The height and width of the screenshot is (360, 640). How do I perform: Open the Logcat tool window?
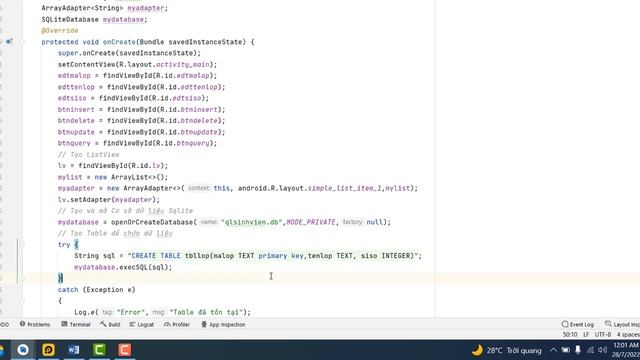click(142, 324)
